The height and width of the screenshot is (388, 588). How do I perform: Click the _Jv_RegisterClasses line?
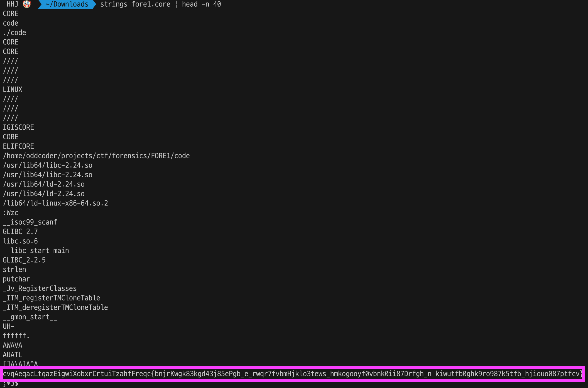40,288
